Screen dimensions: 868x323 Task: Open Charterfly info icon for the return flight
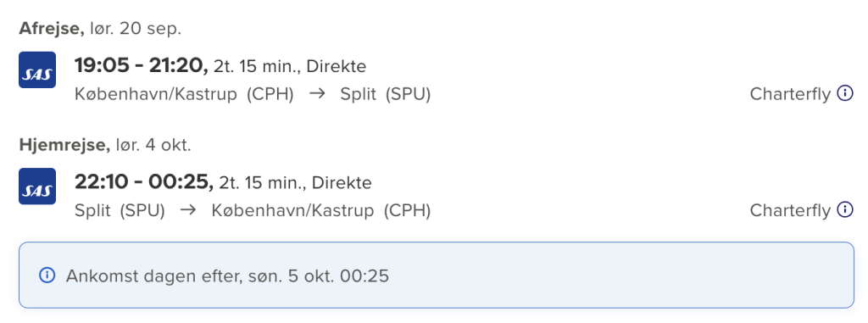click(845, 210)
